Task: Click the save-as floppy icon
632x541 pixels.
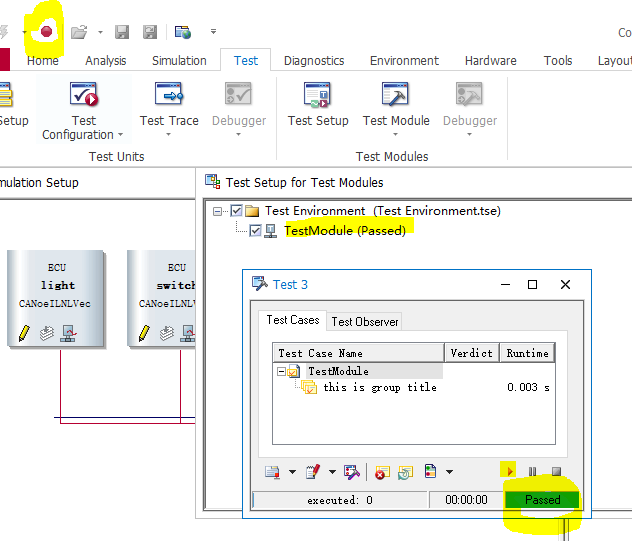Action: (150, 32)
